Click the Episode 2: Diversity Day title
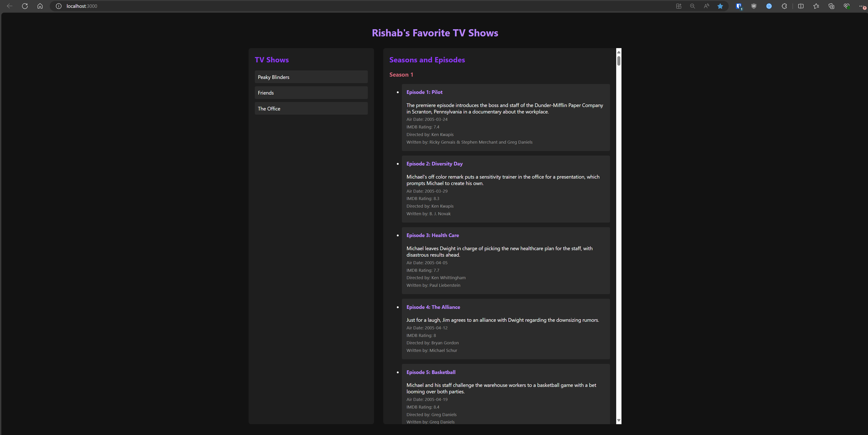 point(434,164)
